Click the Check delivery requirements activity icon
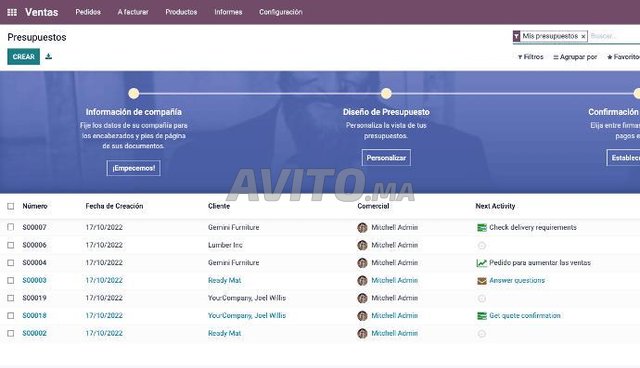This screenshot has height=368, width=640. [x=482, y=228]
